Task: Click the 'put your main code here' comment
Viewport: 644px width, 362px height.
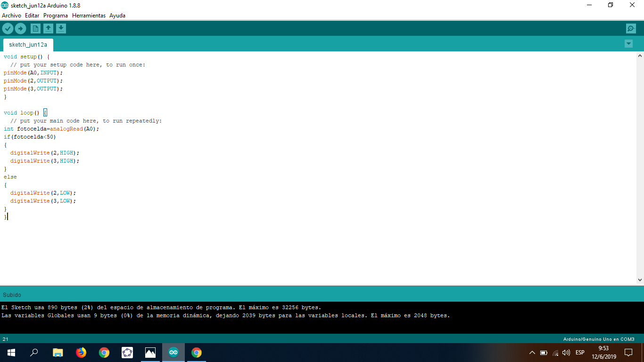Action: click(86, 121)
